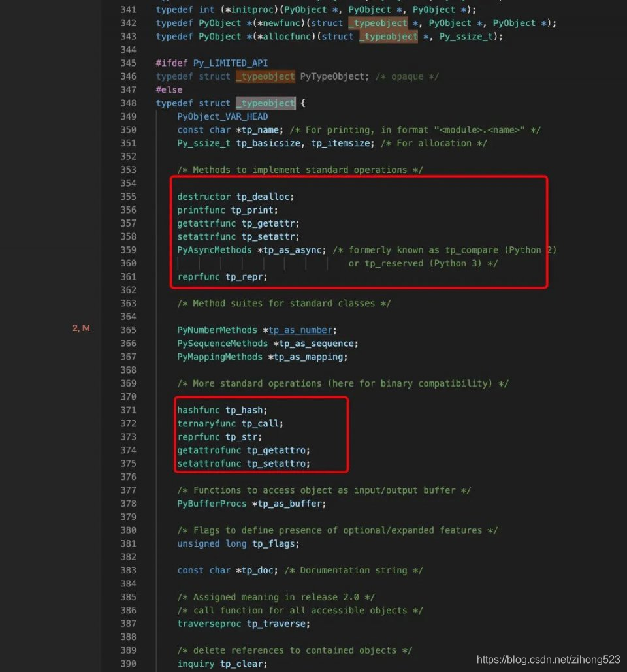Image resolution: width=627 pixels, height=672 pixels.
Task: Click tp_repr on line 361
Action: pos(244,277)
